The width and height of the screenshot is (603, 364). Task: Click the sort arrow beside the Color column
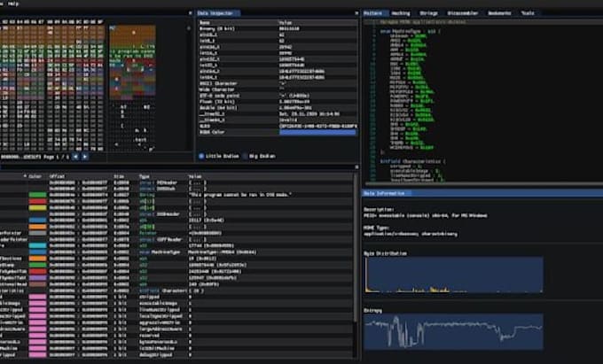(x=25, y=176)
